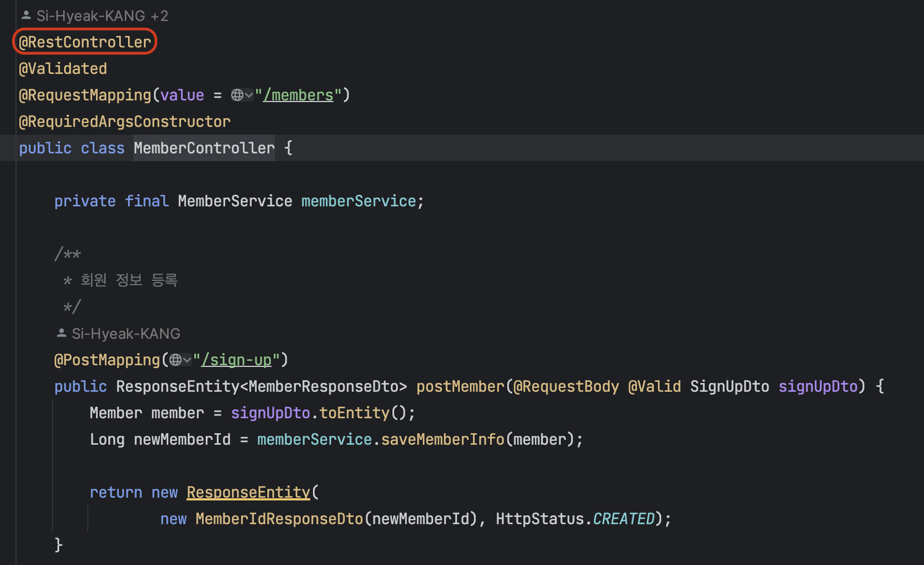Click the memberService field declaration
924x565 pixels.
pyautogui.click(x=359, y=201)
